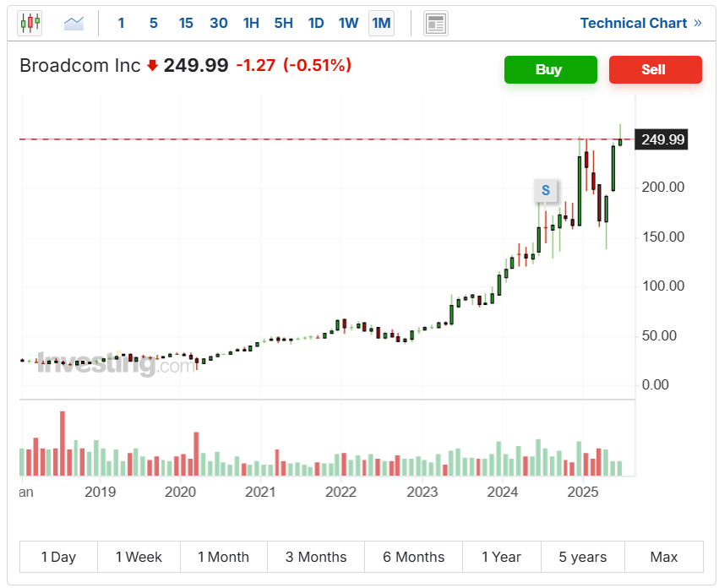The image size is (719, 588).
Task: Click the 249.99 current price axis label
Action: click(x=662, y=139)
